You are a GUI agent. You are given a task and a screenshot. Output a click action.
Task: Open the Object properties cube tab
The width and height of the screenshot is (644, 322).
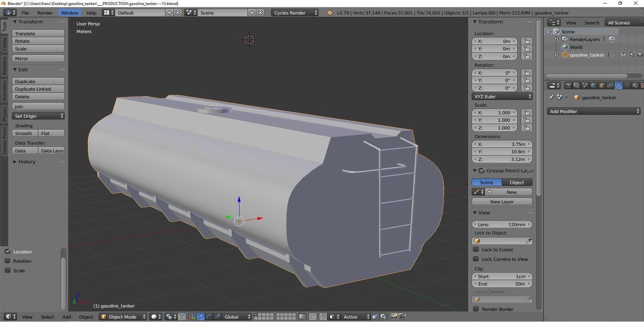tap(602, 86)
